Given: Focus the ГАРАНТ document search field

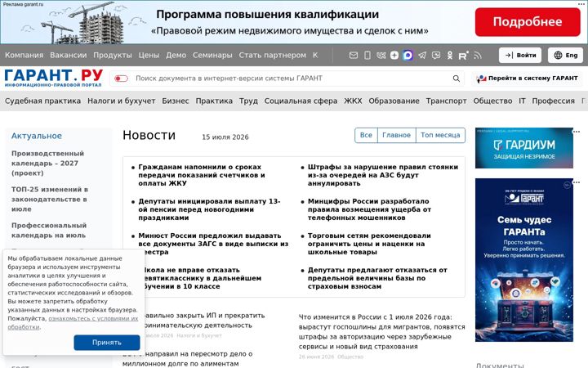Looking at the screenshot, I should point(292,79).
